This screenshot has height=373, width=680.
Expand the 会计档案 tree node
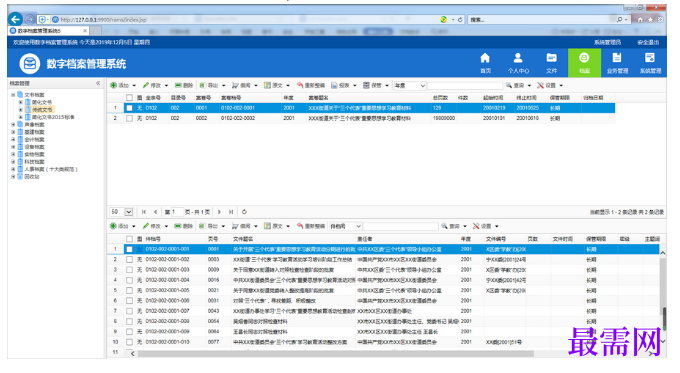pos(13,140)
